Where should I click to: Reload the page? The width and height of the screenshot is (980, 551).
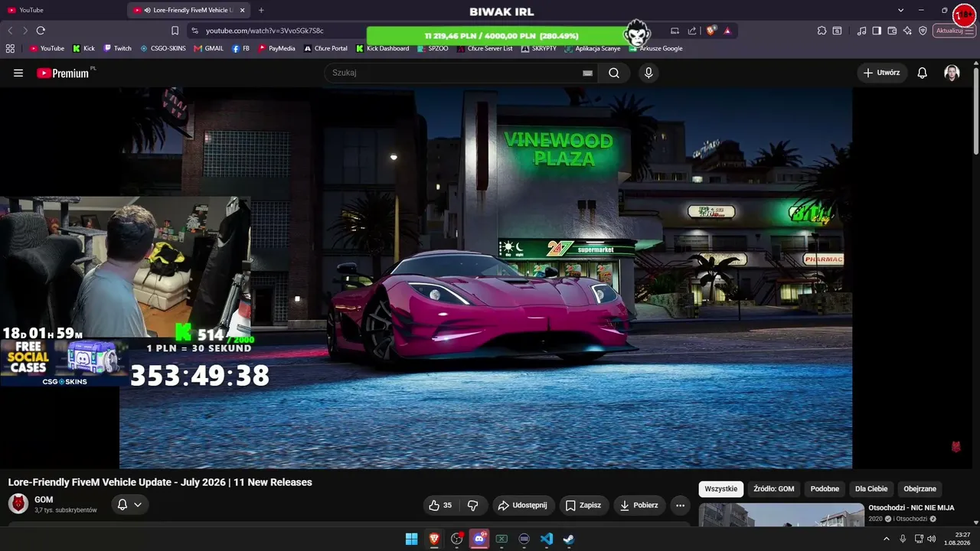click(41, 31)
